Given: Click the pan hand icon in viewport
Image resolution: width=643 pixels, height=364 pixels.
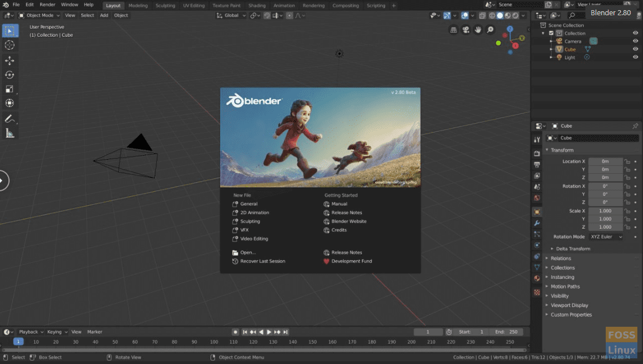Looking at the screenshot, I should pyautogui.click(x=478, y=30).
